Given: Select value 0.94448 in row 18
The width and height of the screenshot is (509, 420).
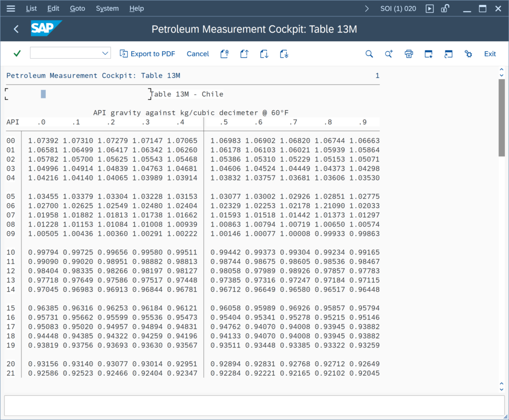Looking at the screenshot, I should pyautogui.click(x=43, y=336).
